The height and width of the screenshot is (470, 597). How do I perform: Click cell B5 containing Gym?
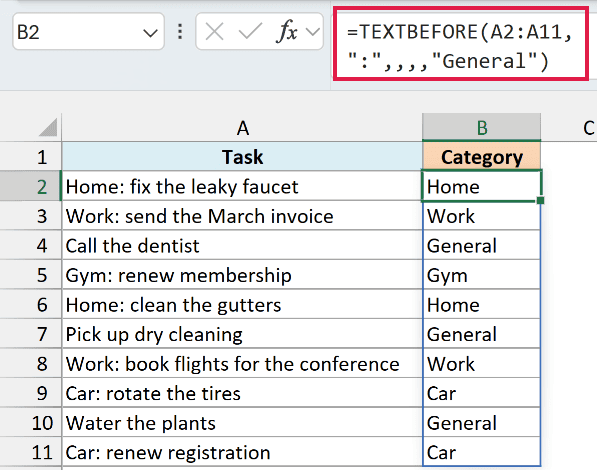click(x=482, y=275)
